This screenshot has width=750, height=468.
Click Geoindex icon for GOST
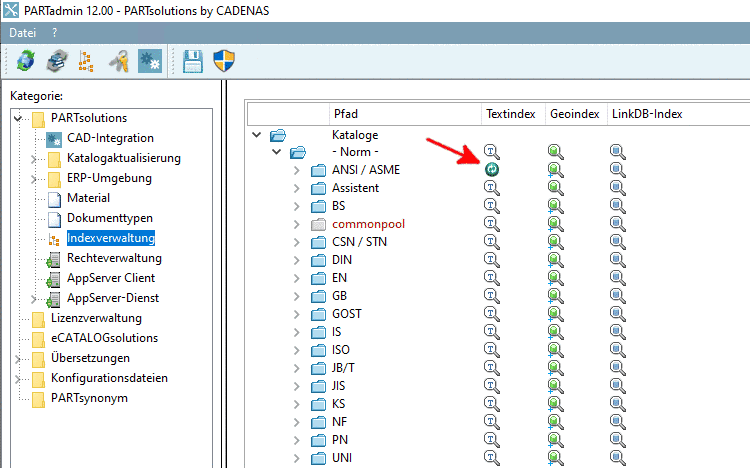point(555,314)
